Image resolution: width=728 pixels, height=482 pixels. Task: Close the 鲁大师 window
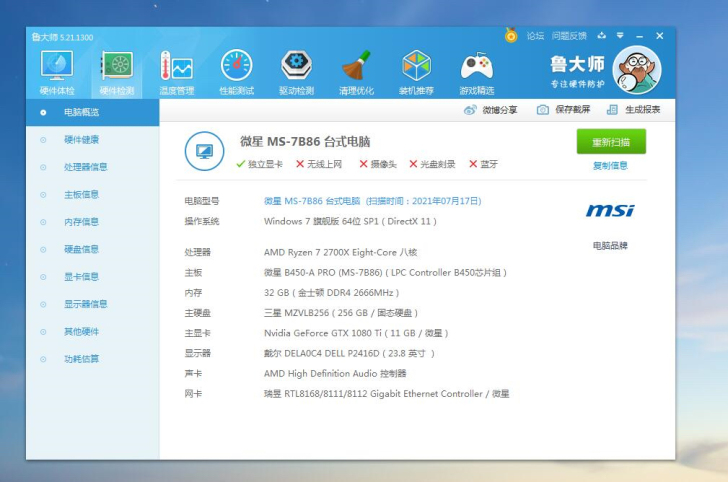tap(660, 36)
